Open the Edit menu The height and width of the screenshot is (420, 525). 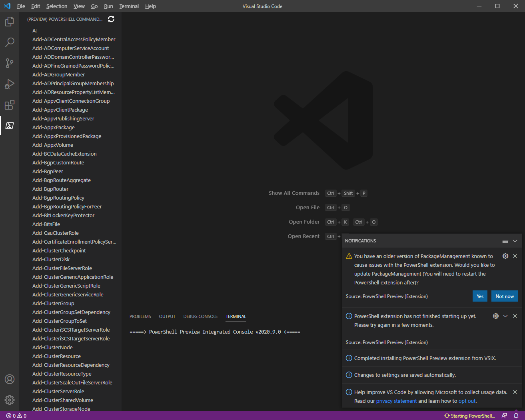coord(36,6)
